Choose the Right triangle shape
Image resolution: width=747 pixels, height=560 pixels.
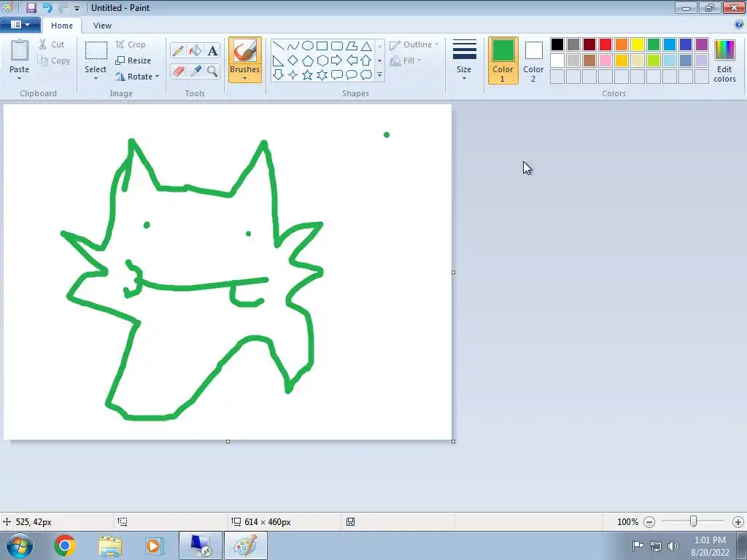(278, 61)
